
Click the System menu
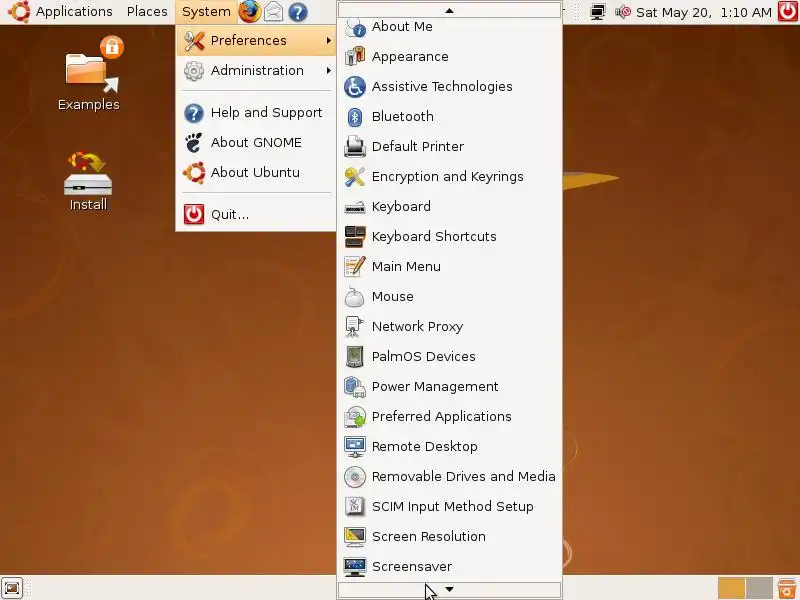pyautogui.click(x=206, y=11)
